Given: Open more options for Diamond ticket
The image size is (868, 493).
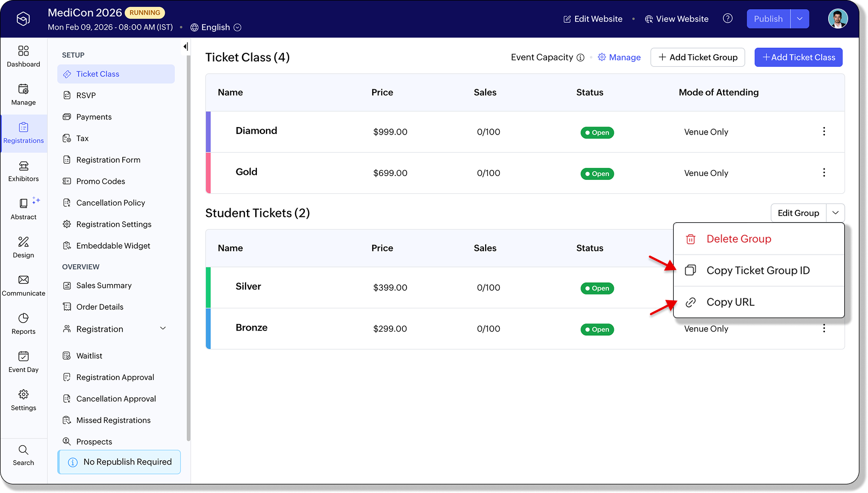Looking at the screenshot, I should [824, 131].
